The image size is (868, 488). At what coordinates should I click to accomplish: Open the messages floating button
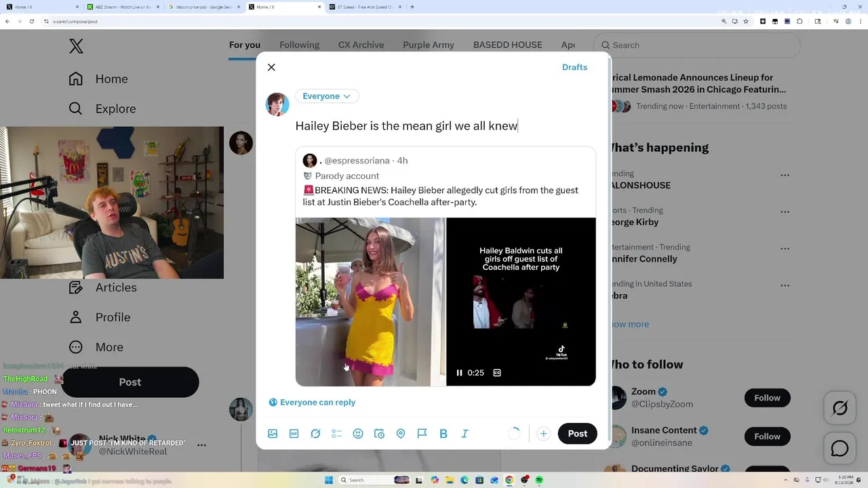pos(840,449)
